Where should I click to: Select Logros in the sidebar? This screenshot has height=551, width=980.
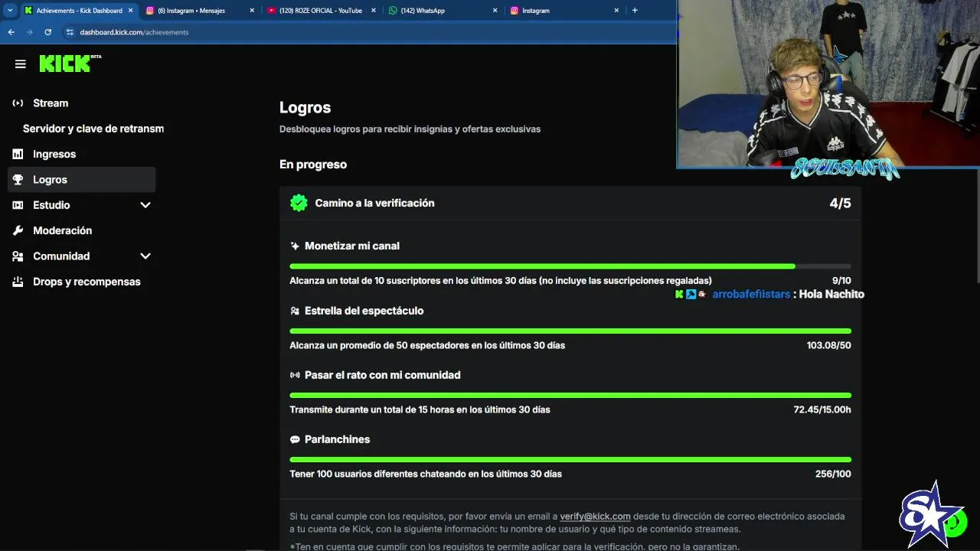click(81, 179)
